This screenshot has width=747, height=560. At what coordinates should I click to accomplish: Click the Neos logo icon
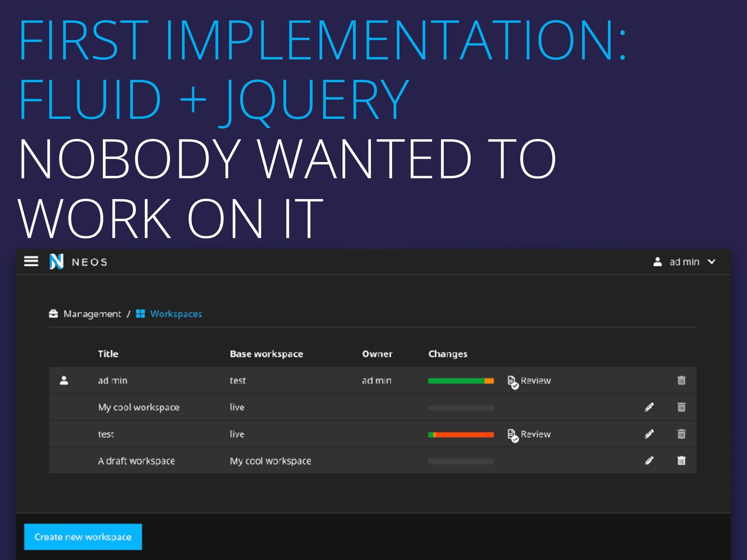coord(56,261)
